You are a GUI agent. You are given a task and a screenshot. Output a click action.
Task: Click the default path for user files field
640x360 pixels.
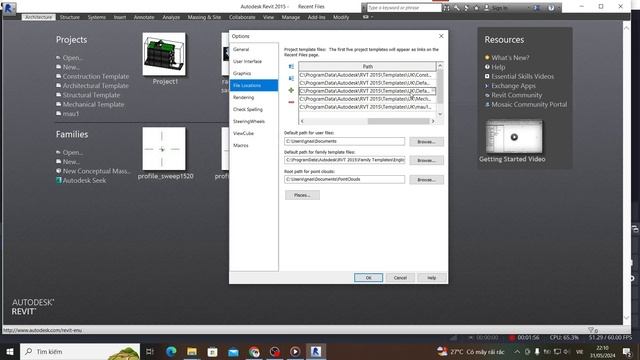coord(344,141)
